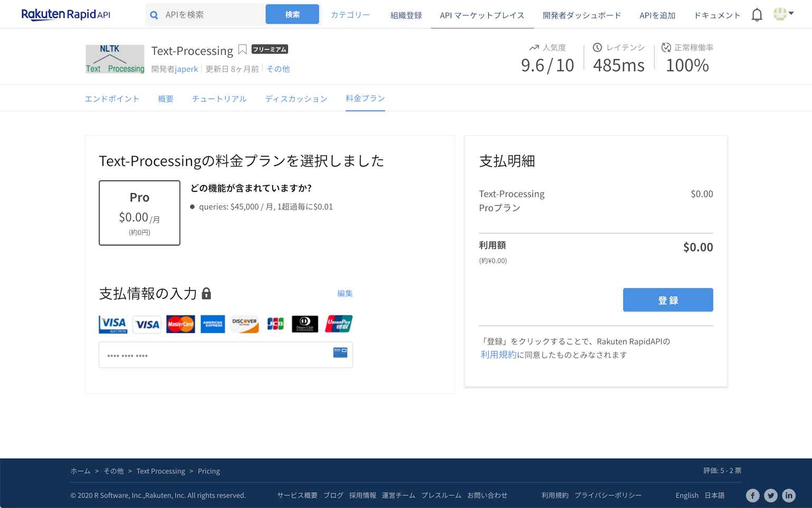Open the 開発者ダッシュボード menu item

582,15
